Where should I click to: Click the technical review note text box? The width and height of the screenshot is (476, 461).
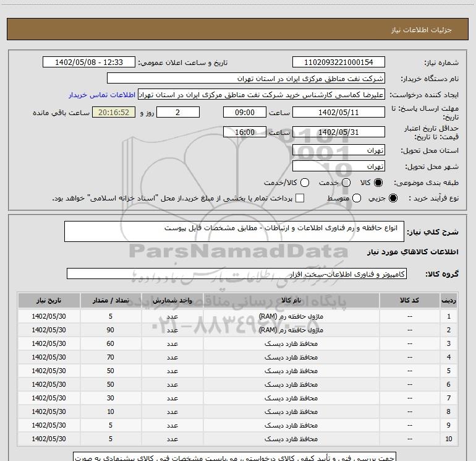[235, 457]
